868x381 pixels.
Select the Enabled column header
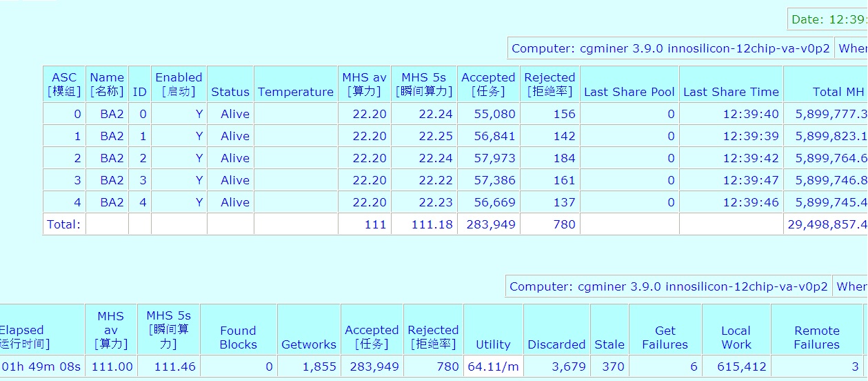click(179, 84)
